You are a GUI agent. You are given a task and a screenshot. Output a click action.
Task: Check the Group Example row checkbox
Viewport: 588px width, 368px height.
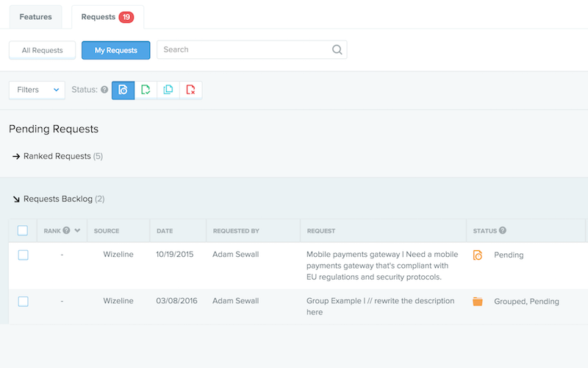[24, 302]
